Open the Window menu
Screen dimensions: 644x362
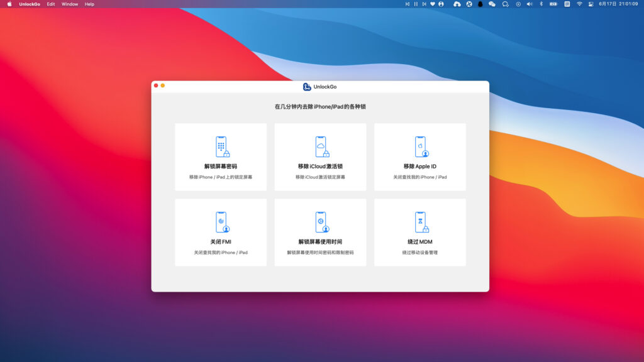click(x=70, y=5)
